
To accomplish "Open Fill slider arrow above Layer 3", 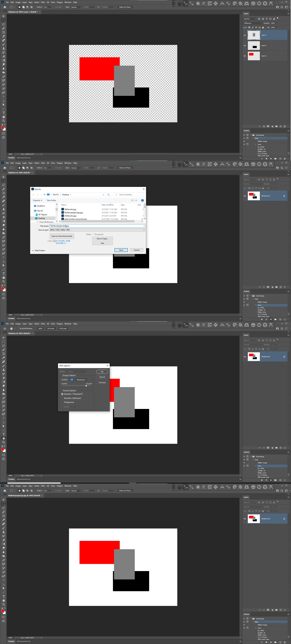I will click(x=277, y=28).
